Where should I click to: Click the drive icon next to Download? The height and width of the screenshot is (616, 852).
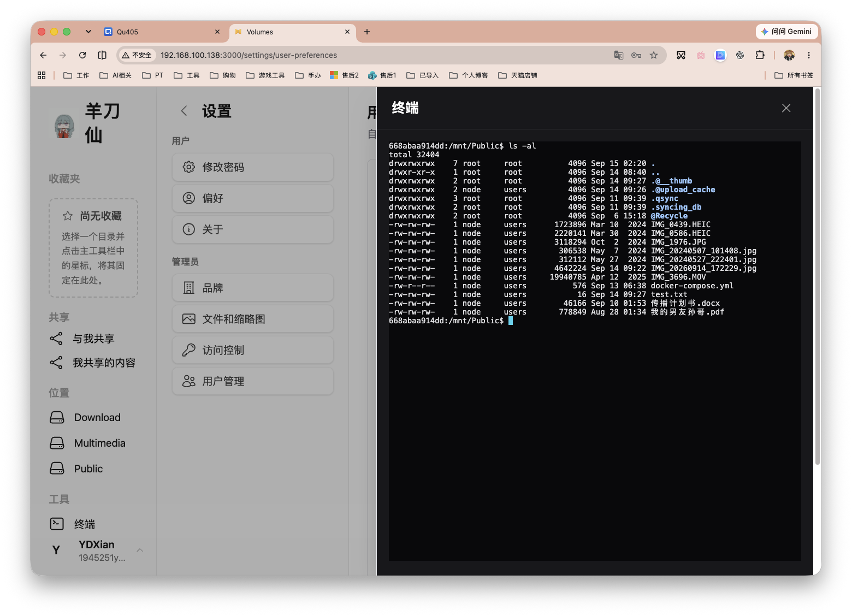pyautogui.click(x=57, y=417)
